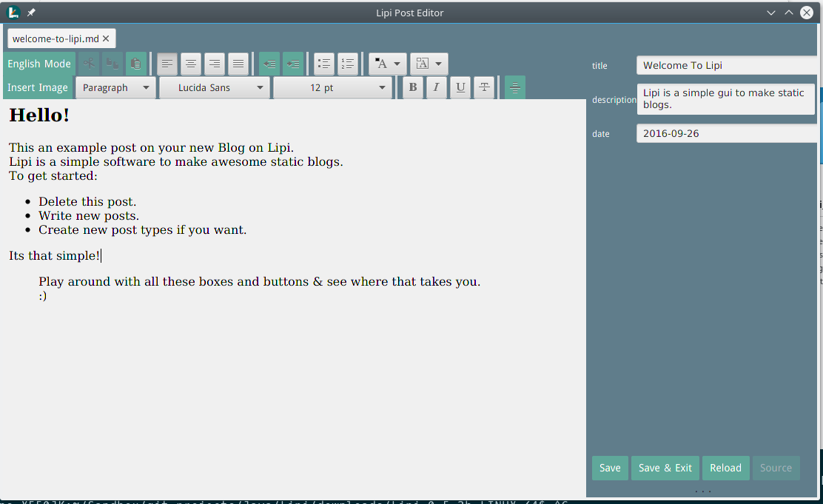The width and height of the screenshot is (823, 504).
Task: Click the date input field
Action: click(727, 133)
